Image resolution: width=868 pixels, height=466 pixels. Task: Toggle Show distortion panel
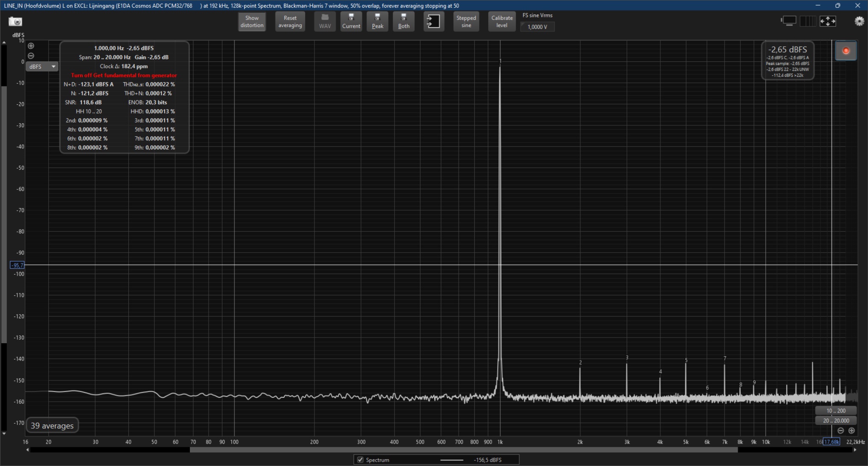point(252,22)
